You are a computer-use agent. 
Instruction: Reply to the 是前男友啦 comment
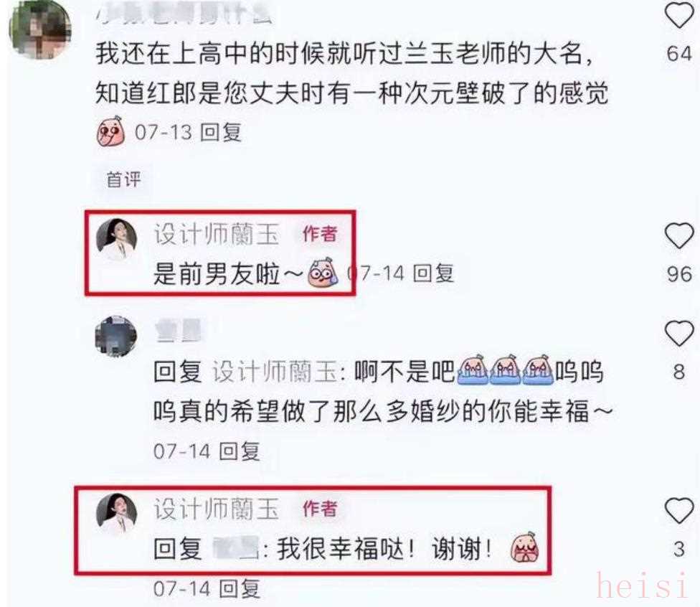coord(433,273)
